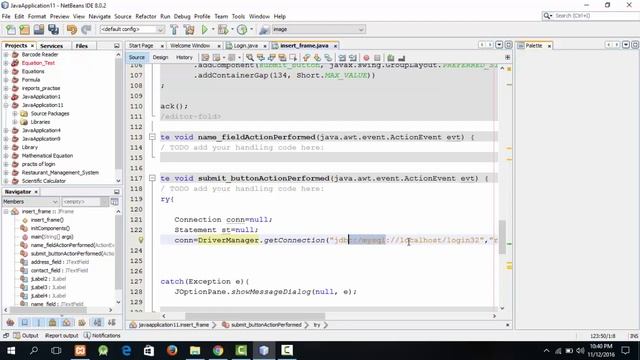640x360 pixels.
Task: Click the Profile Project clock icon
Action: [x=242, y=29]
